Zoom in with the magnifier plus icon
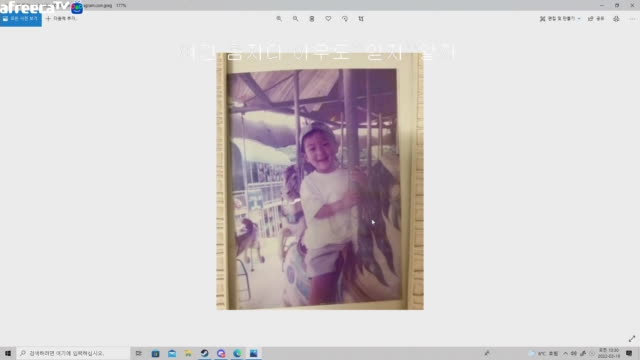This screenshot has width=640, height=360. (x=279, y=19)
